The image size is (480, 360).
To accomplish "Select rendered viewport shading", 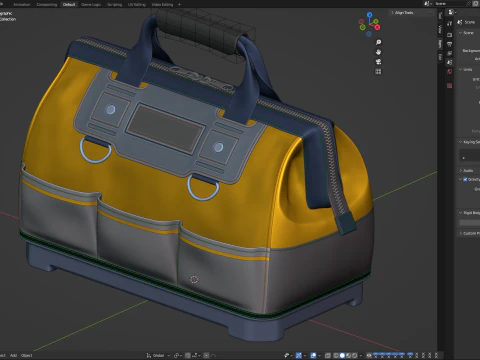I will point(354,355).
